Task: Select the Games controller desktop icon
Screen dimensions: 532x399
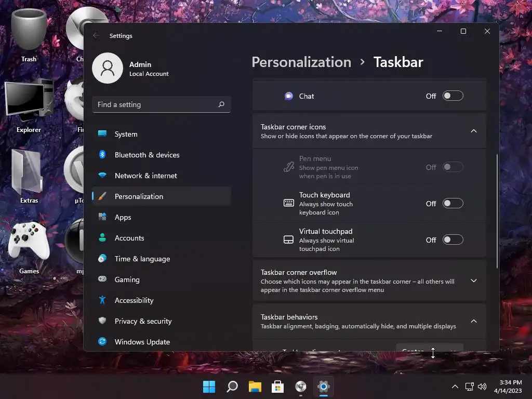Action: coord(29,248)
